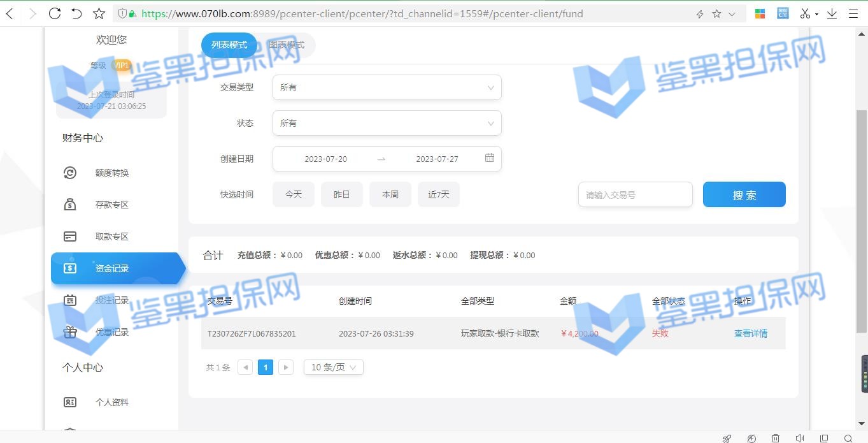Viewport: 868px width, 443px height.
Task: Reload page with browser refresh icon
Action: click(x=55, y=13)
